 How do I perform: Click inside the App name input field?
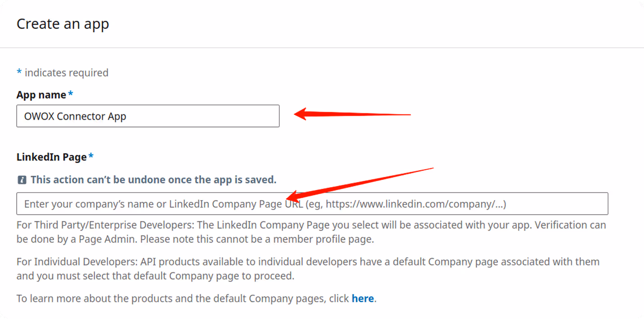148,116
